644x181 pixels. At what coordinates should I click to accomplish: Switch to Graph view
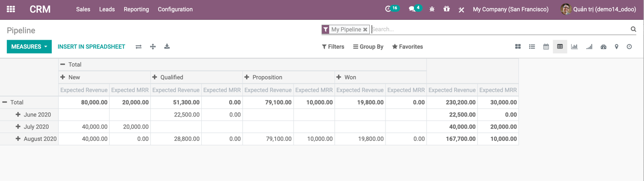coord(574,47)
